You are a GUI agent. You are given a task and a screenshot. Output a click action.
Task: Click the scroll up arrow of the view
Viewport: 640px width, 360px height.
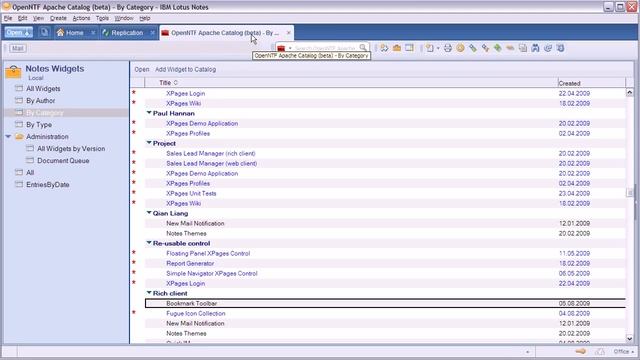click(x=629, y=93)
